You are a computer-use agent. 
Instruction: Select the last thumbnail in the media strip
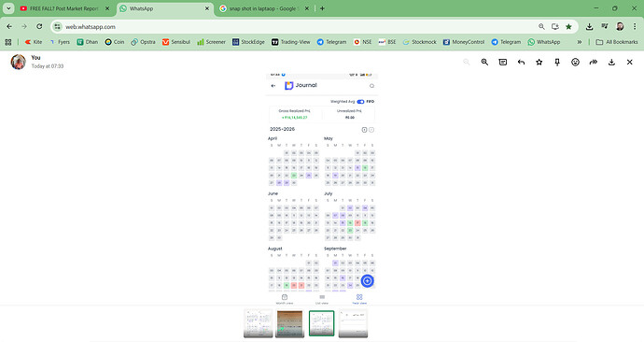tap(353, 323)
